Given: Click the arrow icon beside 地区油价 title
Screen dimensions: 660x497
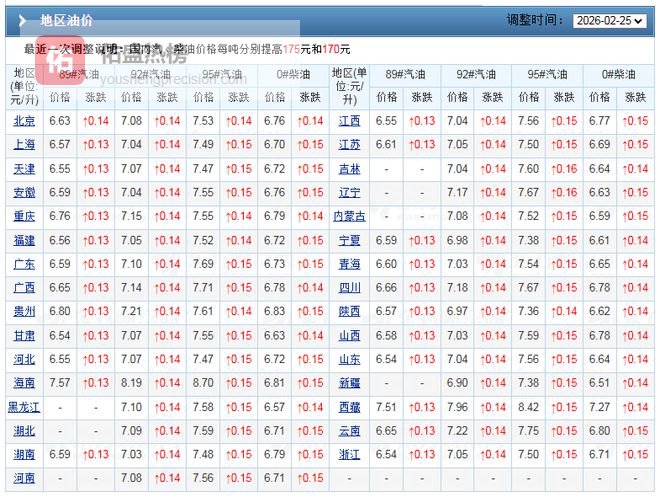Looking at the screenshot, I should coord(21,19).
